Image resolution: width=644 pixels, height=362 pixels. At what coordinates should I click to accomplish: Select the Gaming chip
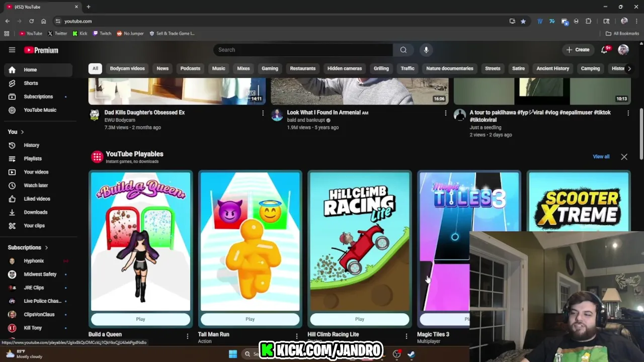(270, 68)
